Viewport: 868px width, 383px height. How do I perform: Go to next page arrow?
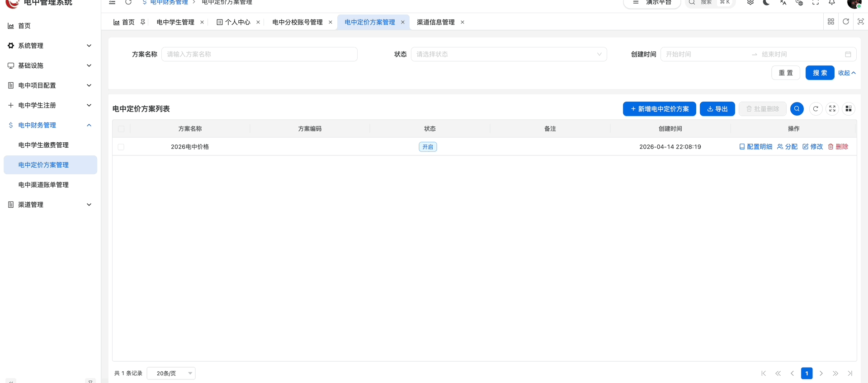point(821,373)
